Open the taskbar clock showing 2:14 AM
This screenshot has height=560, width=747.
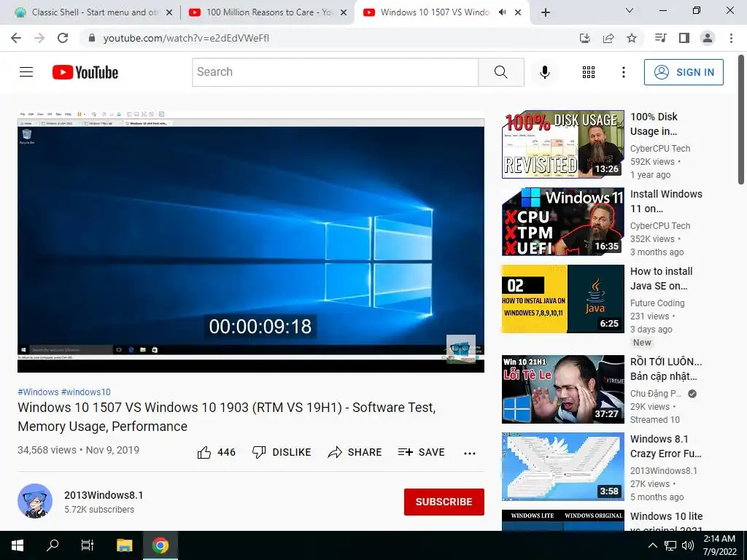719,545
